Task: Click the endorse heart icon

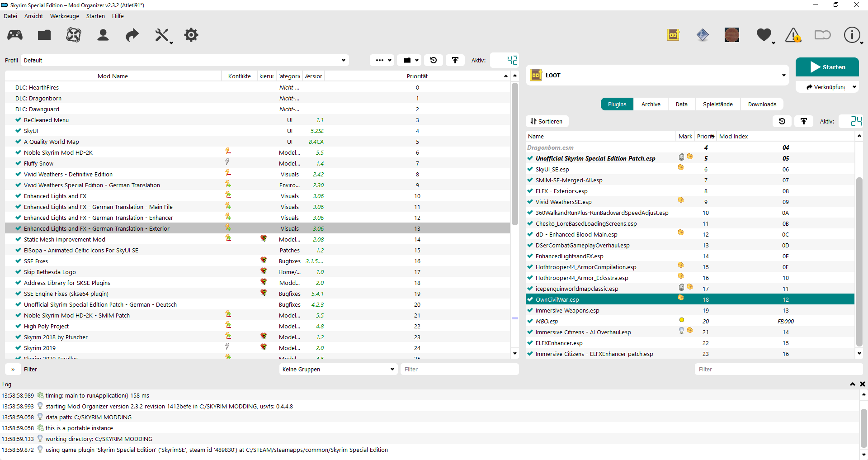Action: click(x=764, y=35)
